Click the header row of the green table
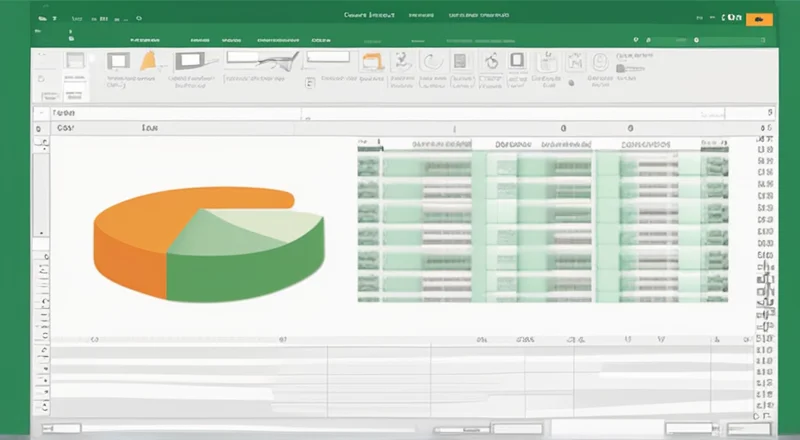 540,145
